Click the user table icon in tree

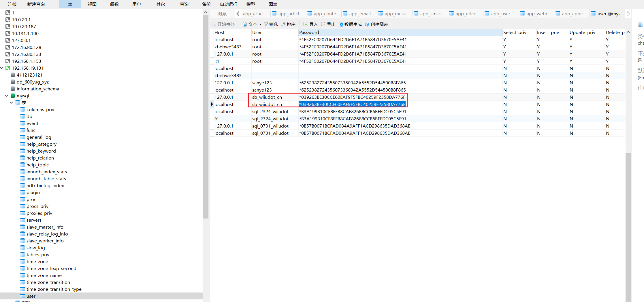point(22,296)
